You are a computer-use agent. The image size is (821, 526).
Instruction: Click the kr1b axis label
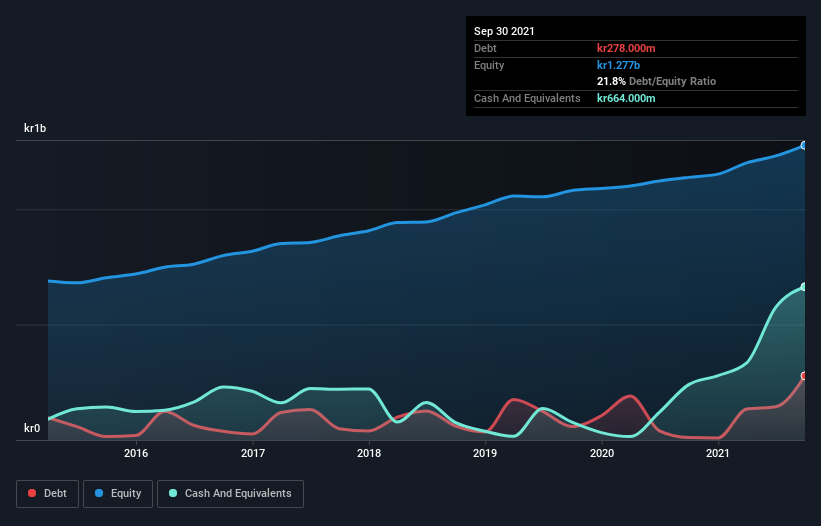(x=35, y=128)
